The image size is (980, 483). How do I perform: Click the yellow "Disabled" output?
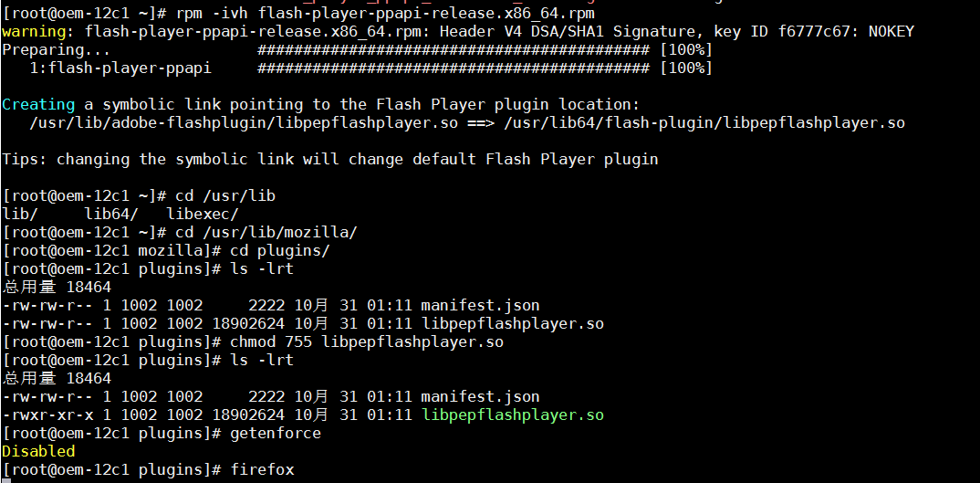[38, 452]
